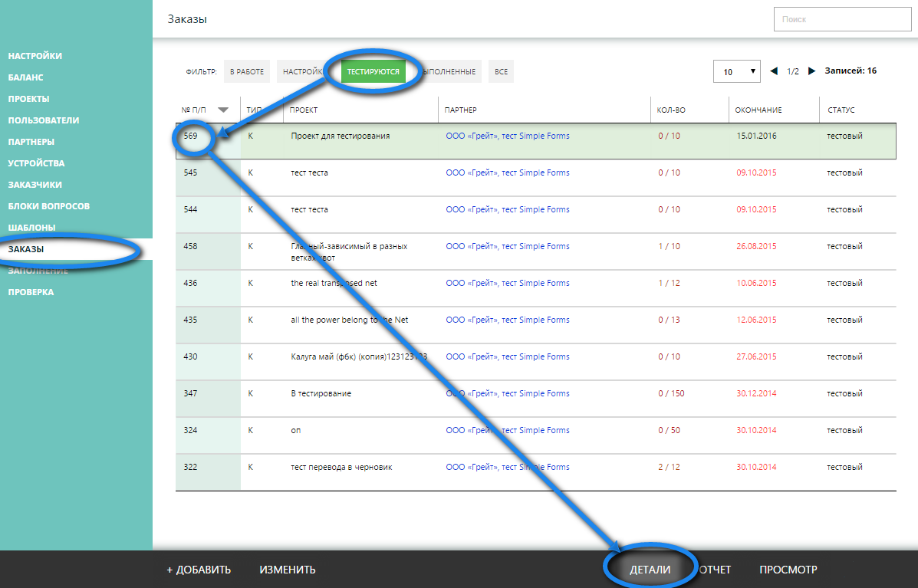This screenshot has height=588, width=918.
Task: Open Детали for selected order
Action: 650,570
